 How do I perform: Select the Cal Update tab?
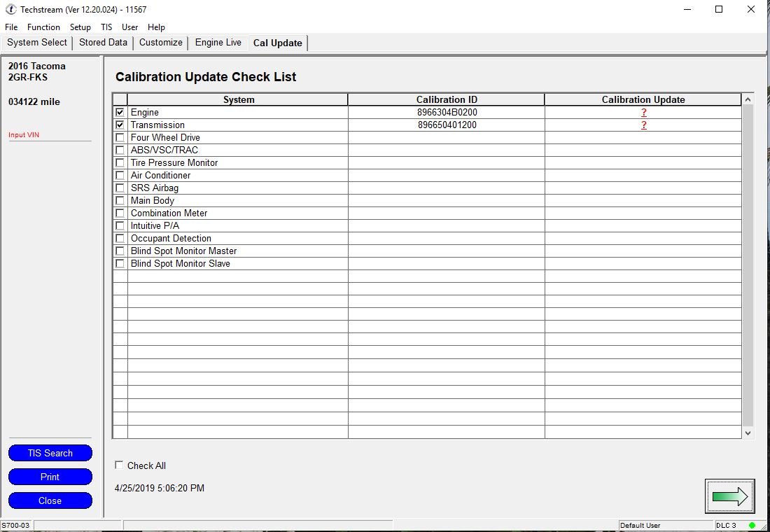tap(277, 43)
